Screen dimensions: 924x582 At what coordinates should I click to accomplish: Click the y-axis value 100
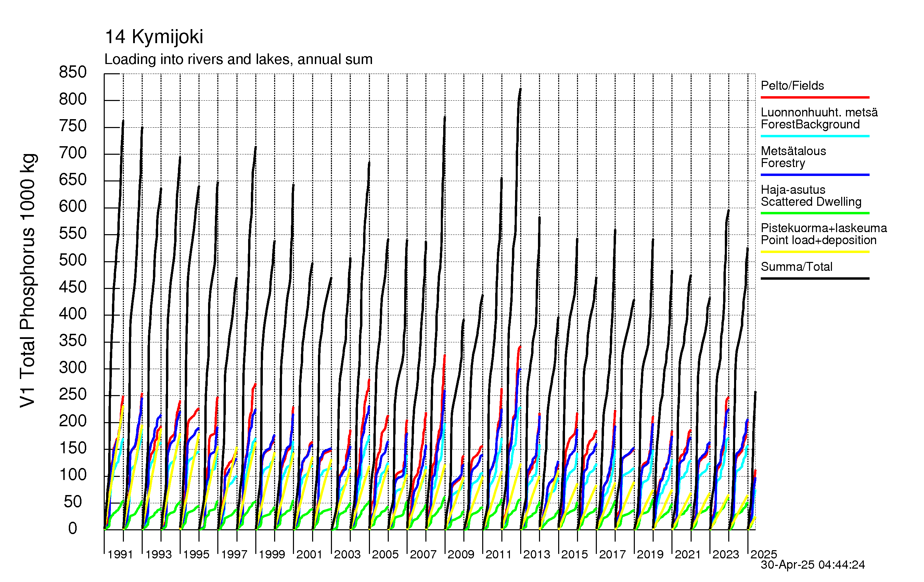coord(73,475)
